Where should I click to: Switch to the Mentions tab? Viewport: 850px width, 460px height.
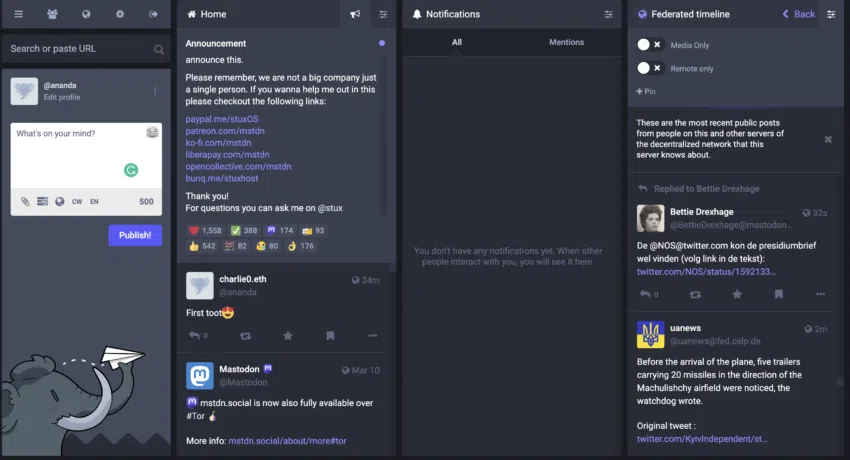tap(566, 42)
